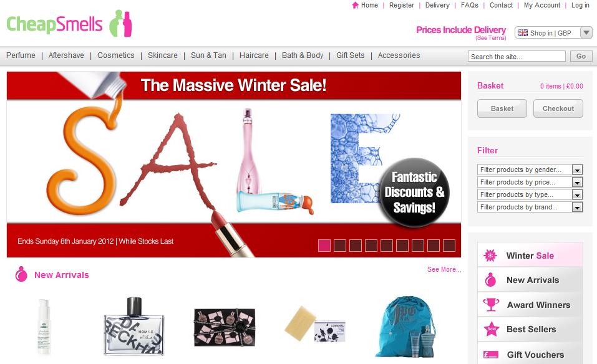The image size is (597, 364).
Task: Open the David Beckham Homme product thumbnail
Action: pos(134,327)
